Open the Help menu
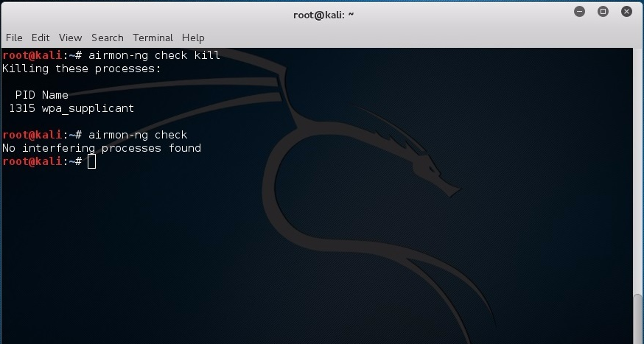This screenshot has width=644, height=344. tap(193, 38)
